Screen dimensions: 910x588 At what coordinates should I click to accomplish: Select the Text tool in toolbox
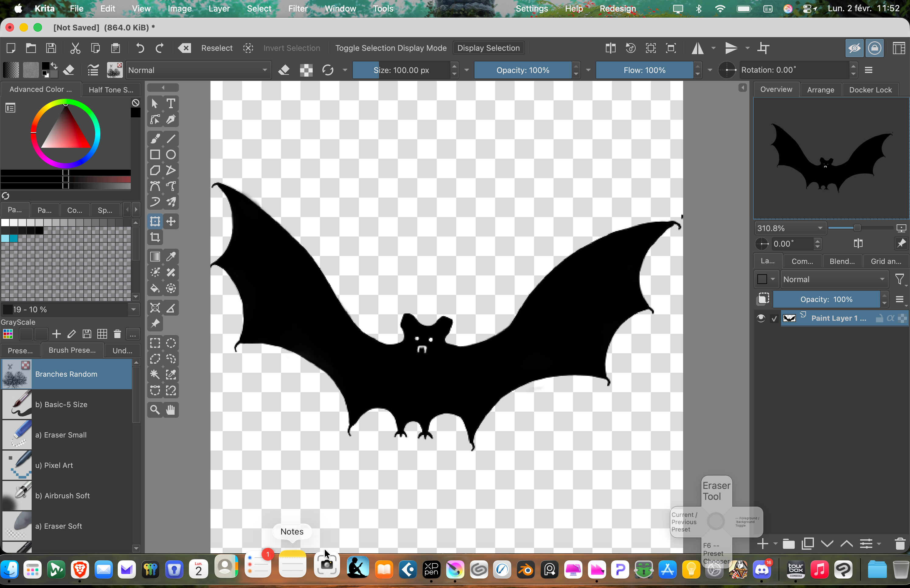click(x=171, y=103)
